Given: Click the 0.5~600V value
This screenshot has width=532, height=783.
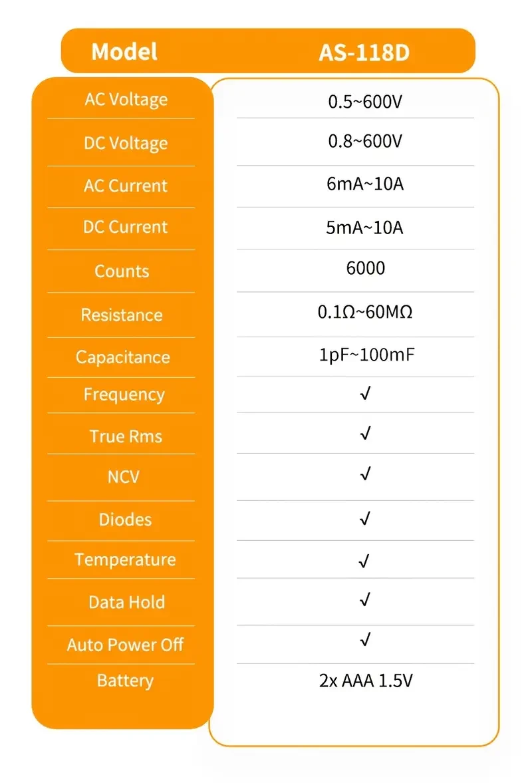Looking at the screenshot, I should [x=365, y=102].
